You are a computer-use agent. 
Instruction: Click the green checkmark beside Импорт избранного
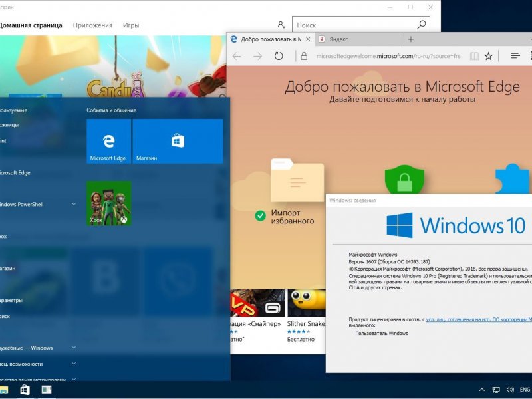260,215
